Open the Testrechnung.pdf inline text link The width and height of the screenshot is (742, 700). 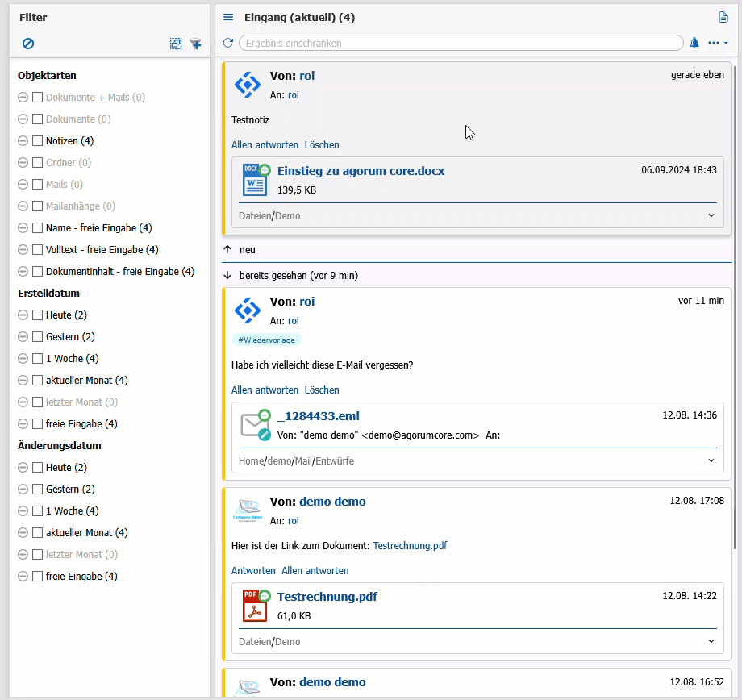(x=410, y=546)
